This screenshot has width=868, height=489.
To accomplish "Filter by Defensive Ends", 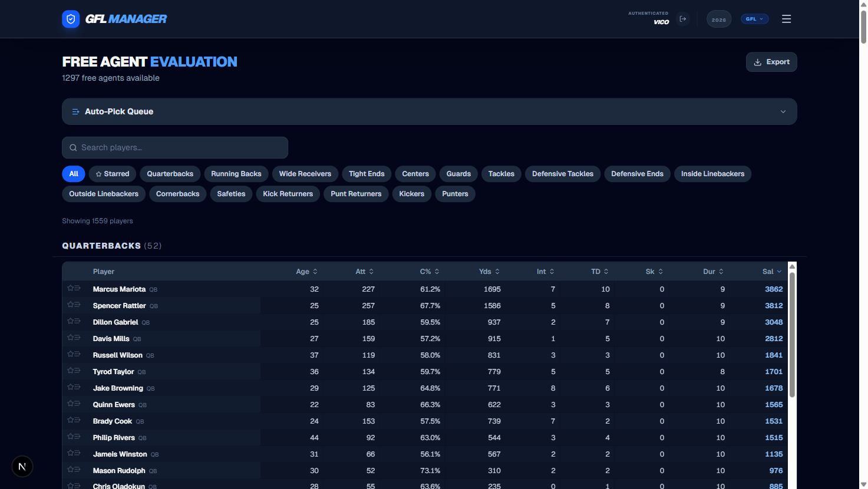I will 638,174.
